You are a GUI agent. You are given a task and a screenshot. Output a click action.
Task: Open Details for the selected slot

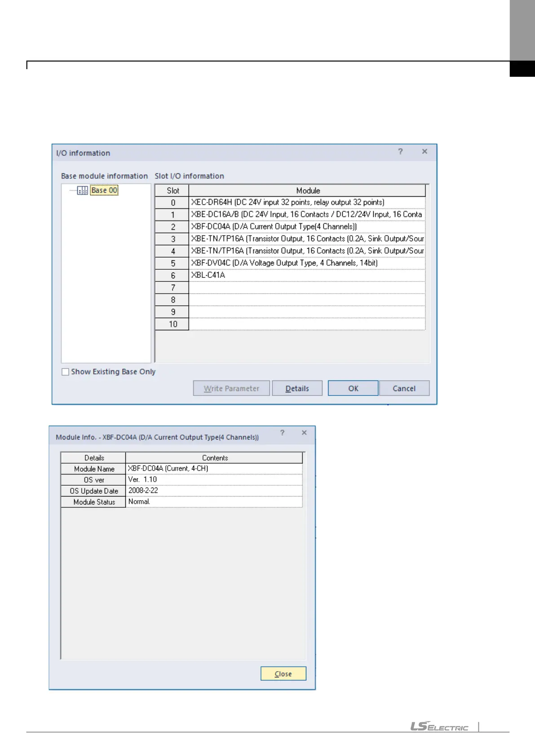[x=297, y=388]
